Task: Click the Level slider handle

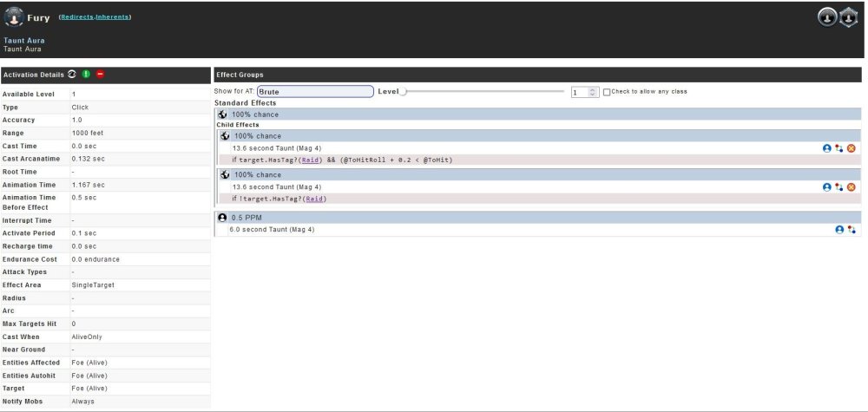Action: tap(404, 92)
